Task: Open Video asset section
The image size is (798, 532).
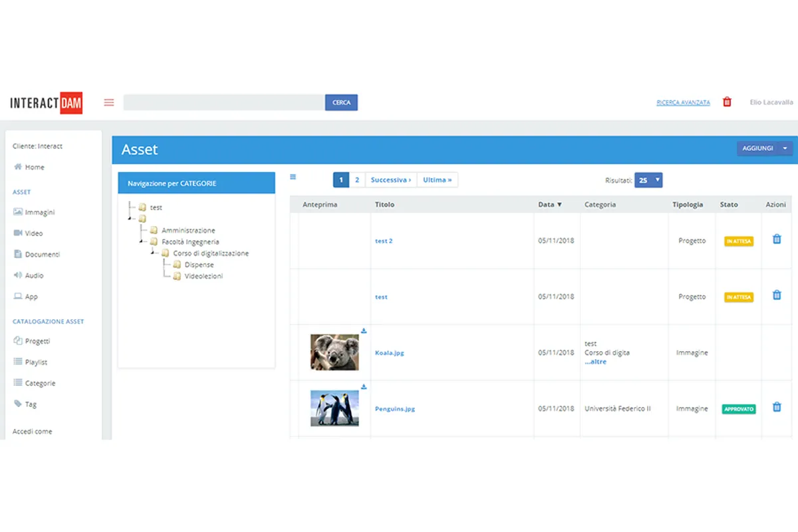Action: pyautogui.click(x=34, y=233)
